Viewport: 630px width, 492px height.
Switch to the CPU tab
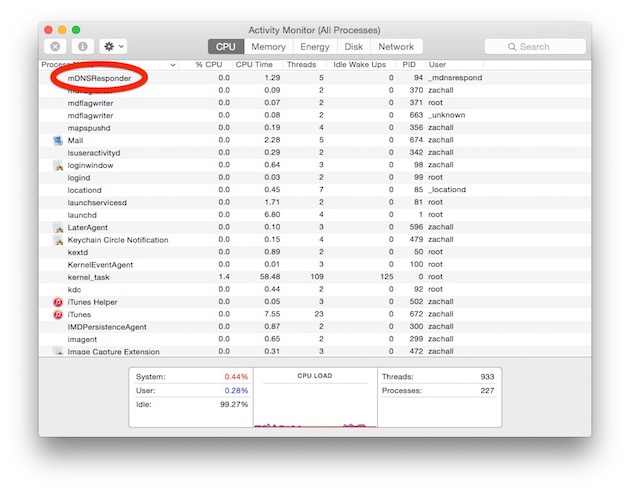(x=226, y=47)
